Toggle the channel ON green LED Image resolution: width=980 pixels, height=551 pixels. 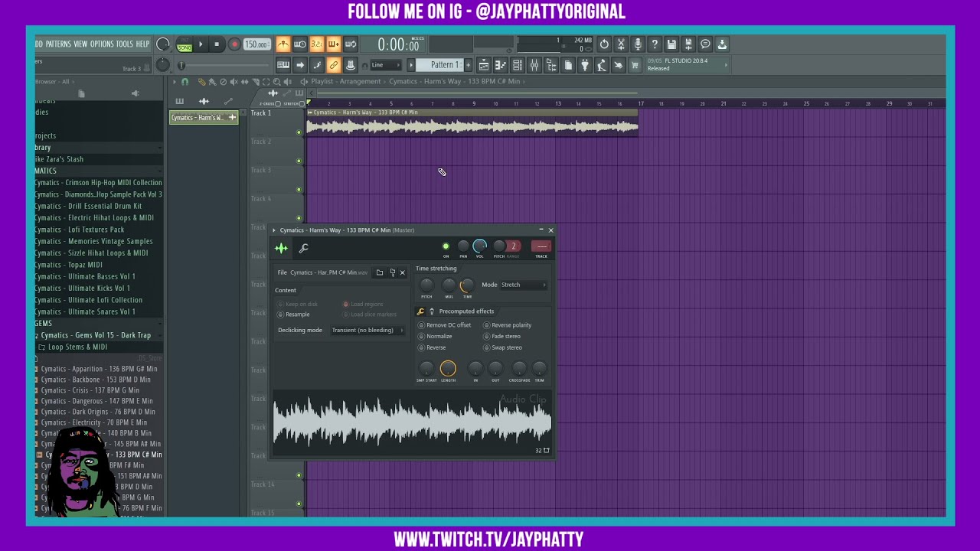pos(446,246)
